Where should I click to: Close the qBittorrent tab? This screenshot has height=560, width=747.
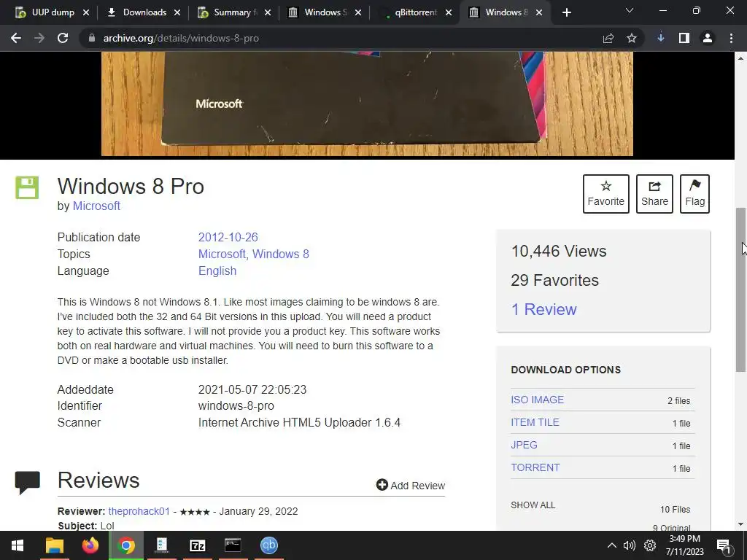(449, 13)
